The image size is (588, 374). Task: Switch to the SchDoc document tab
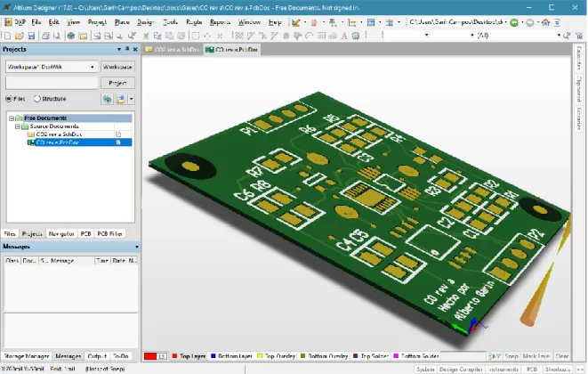(173, 50)
